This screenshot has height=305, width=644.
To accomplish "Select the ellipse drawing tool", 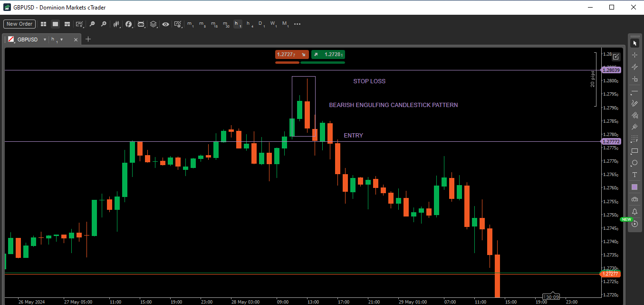I will point(634,163).
